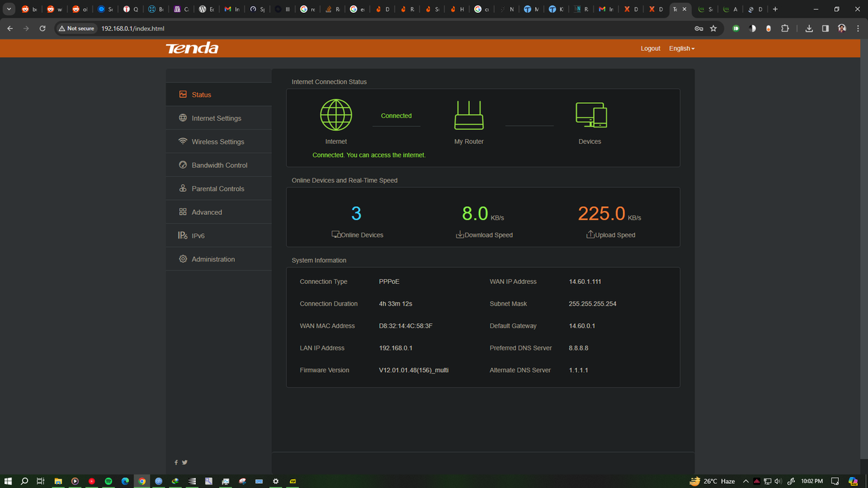Go to Wireless Settings
Screen dimensions: 868x488
click(218, 142)
